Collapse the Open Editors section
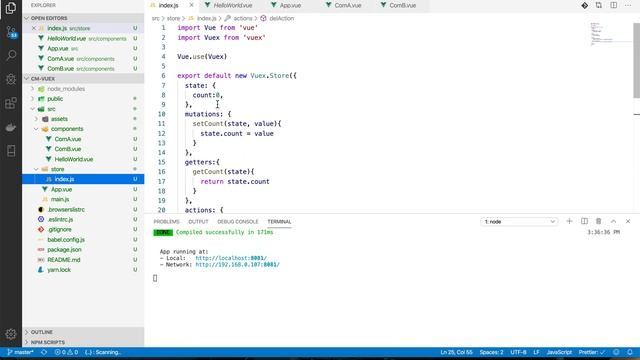 click(x=83, y=18)
